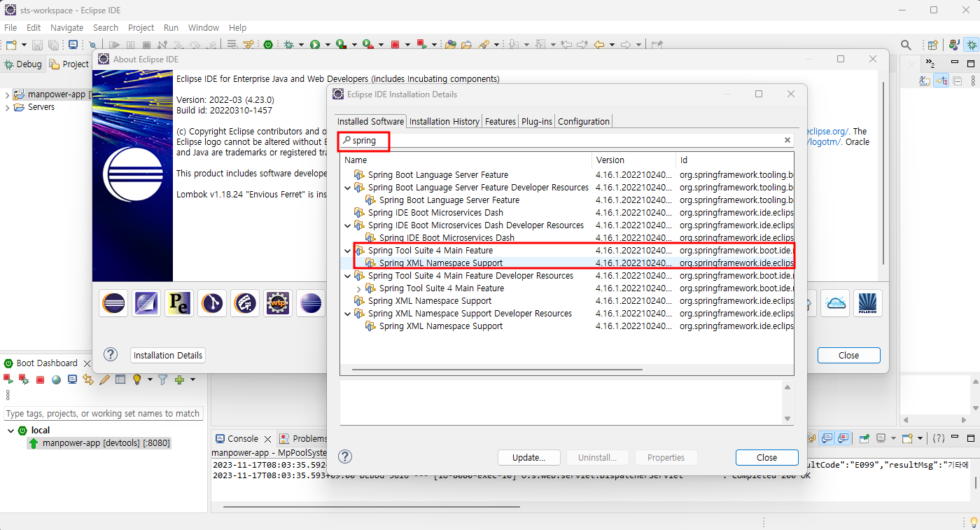
Task: Click Boot Dashboard red stop icon
Action: (x=40, y=379)
